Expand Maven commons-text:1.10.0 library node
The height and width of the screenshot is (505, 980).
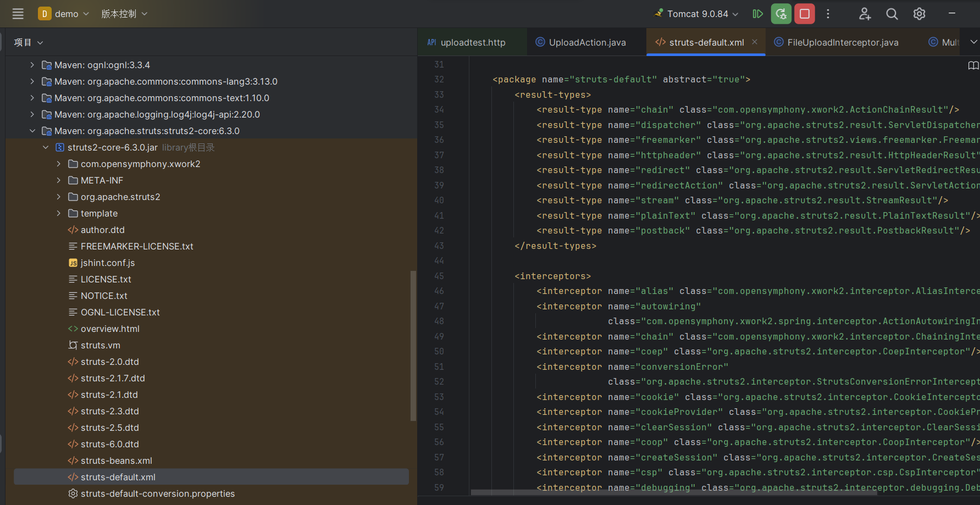(32, 98)
